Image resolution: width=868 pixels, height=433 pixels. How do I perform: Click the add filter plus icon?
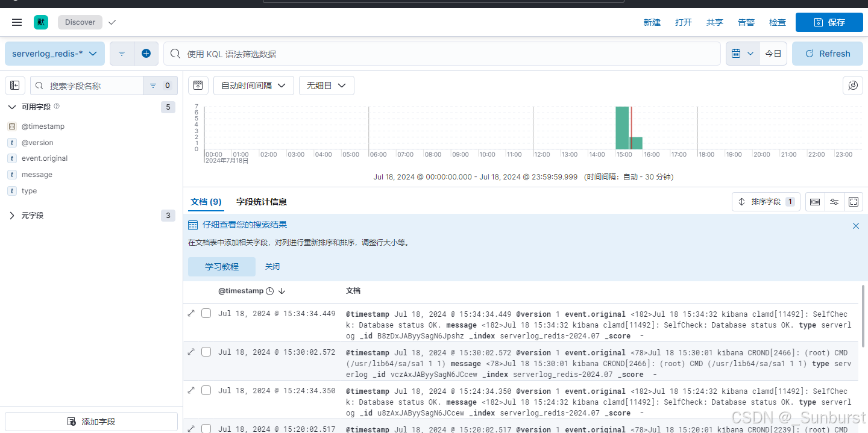(x=146, y=54)
